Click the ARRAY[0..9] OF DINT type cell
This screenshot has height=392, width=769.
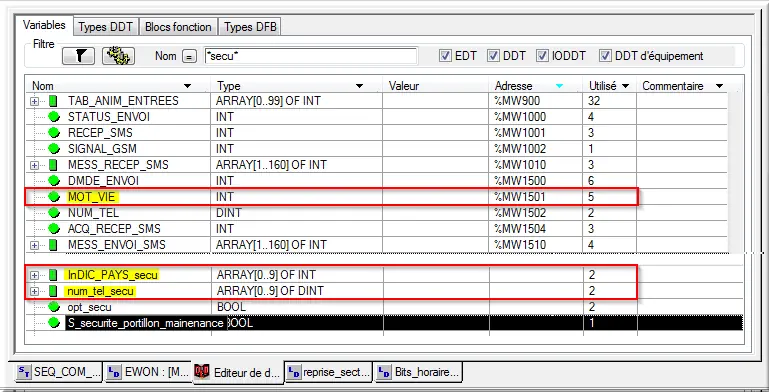tap(297, 291)
